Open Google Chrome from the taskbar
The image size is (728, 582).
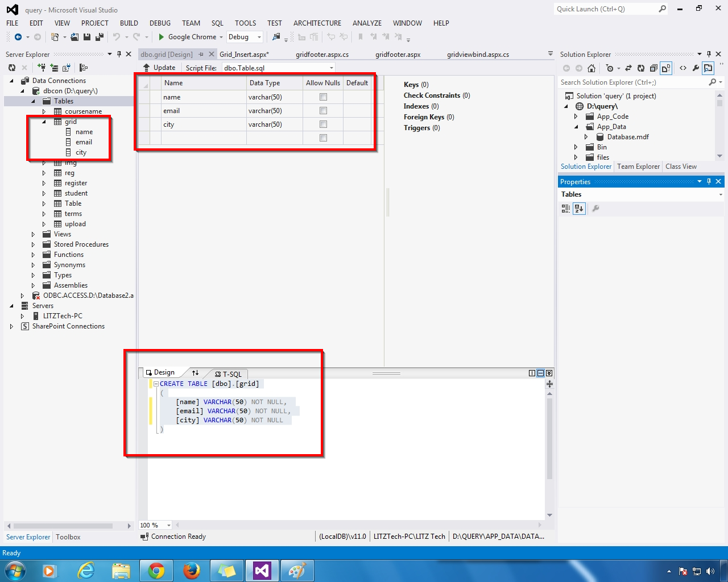coord(156,571)
